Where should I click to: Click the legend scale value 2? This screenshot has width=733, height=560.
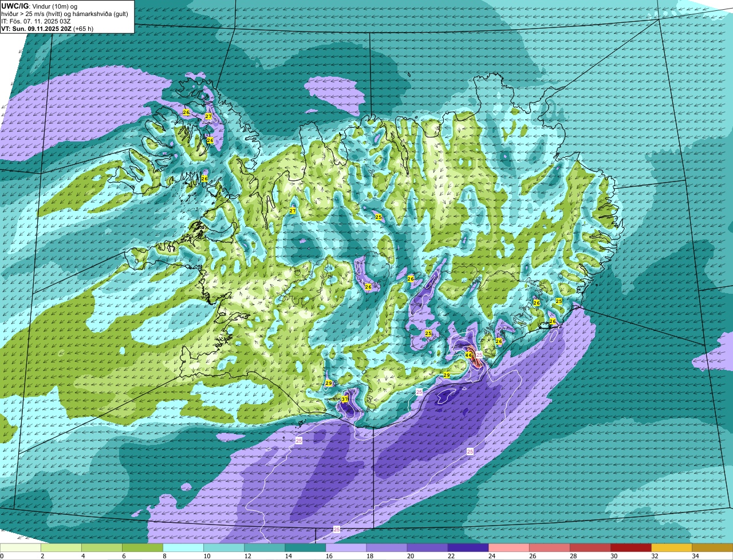coord(42,556)
